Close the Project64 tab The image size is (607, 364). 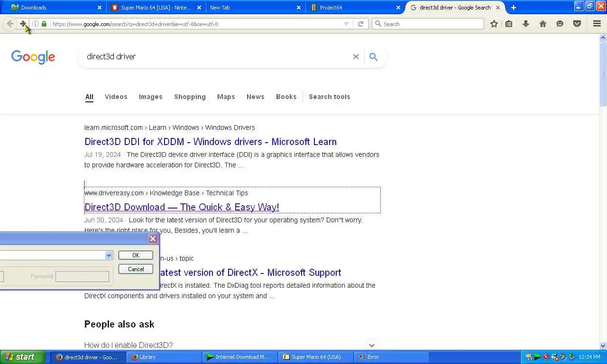398,8
